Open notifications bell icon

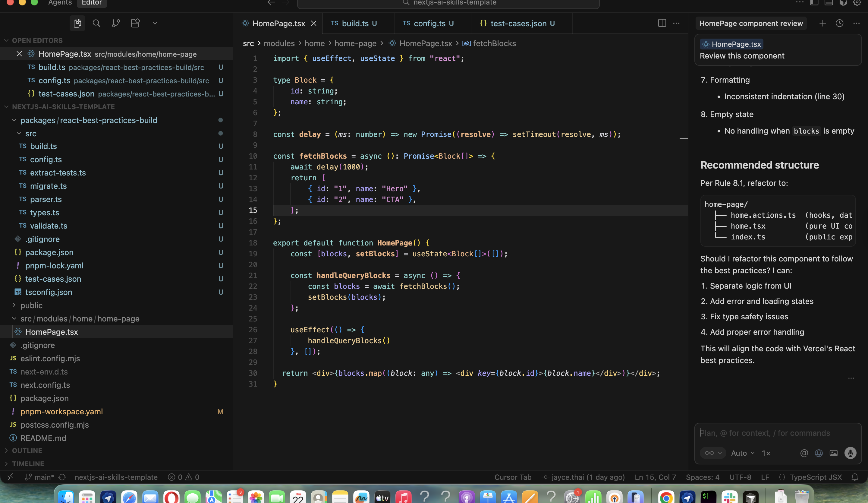point(855,477)
